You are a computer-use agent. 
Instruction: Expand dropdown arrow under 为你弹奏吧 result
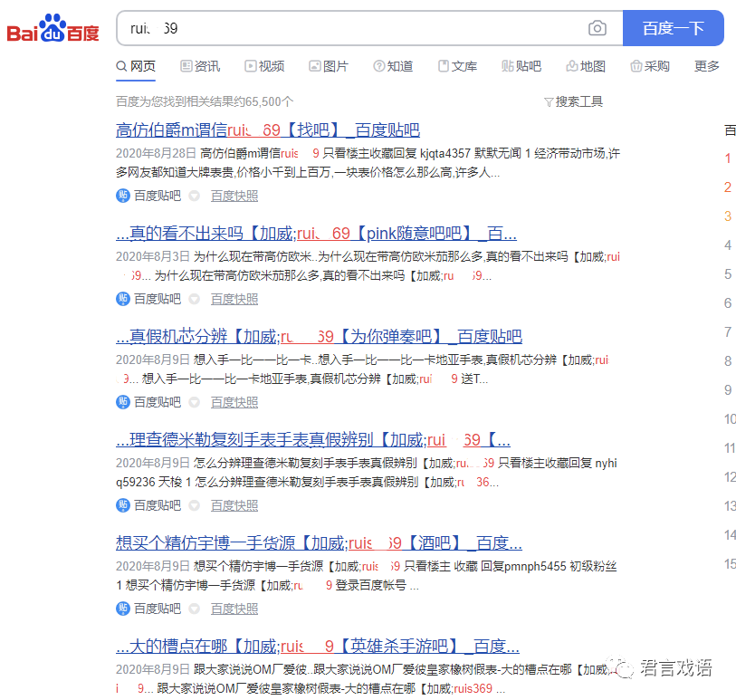pos(195,402)
